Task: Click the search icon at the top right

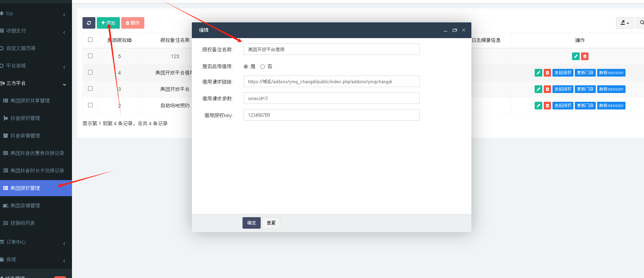Action: pyautogui.click(x=641, y=23)
